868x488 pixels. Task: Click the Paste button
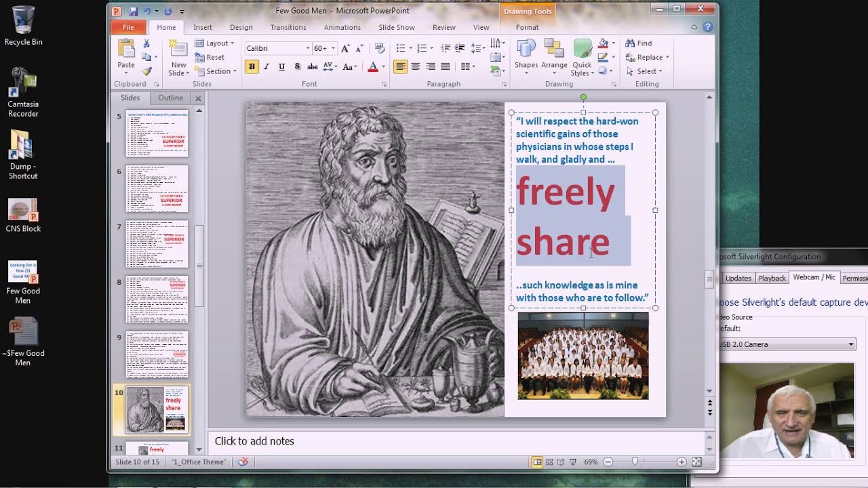[x=126, y=56]
